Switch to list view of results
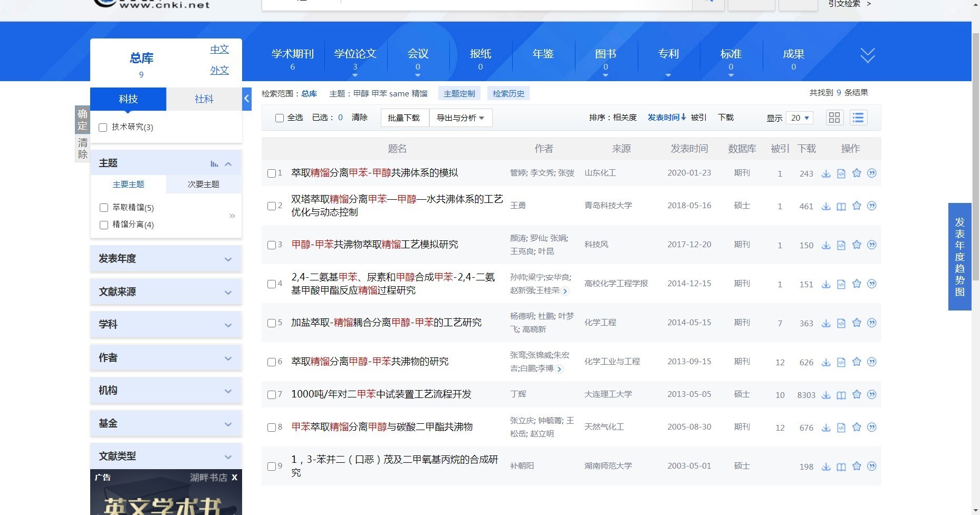The width and height of the screenshot is (980, 515). (858, 118)
